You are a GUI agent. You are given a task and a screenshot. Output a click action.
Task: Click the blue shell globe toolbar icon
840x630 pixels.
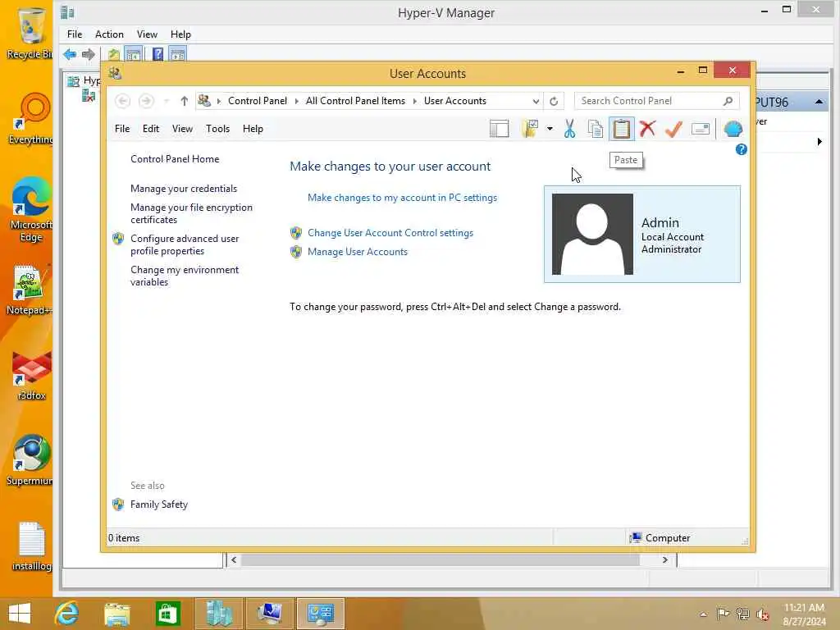click(x=733, y=129)
